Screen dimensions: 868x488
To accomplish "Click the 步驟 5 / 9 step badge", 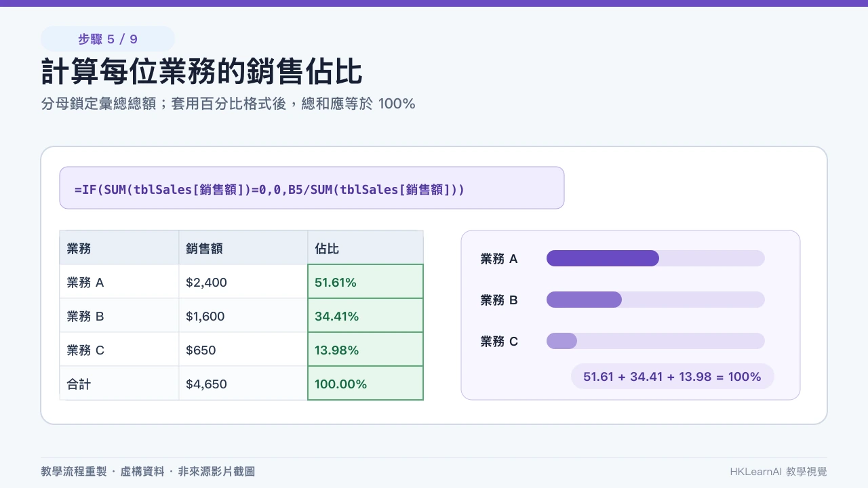I will (108, 39).
